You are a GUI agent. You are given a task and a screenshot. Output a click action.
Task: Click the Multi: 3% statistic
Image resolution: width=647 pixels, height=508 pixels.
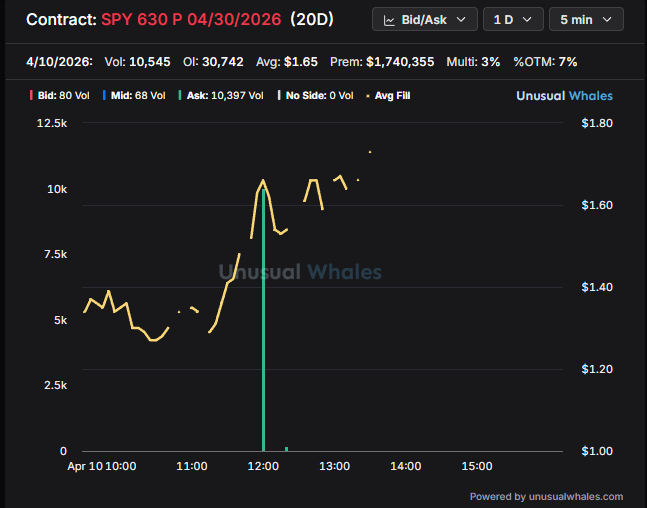(x=473, y=62)
